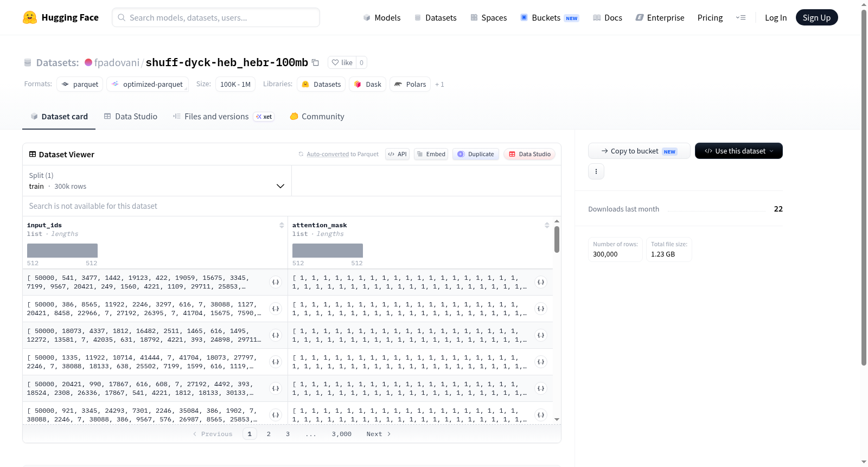Open the three-dot more options button
Viewport: 868px width, 467px height.
click(596, 171)
